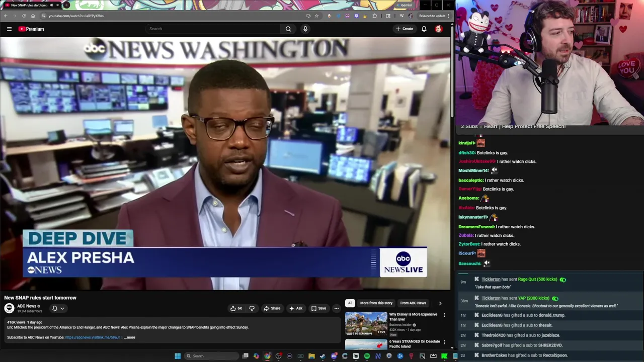The height and width of the screenshot is (362, 644).
Task: Click the browser address bar URL
Action: tap(76, 16)
